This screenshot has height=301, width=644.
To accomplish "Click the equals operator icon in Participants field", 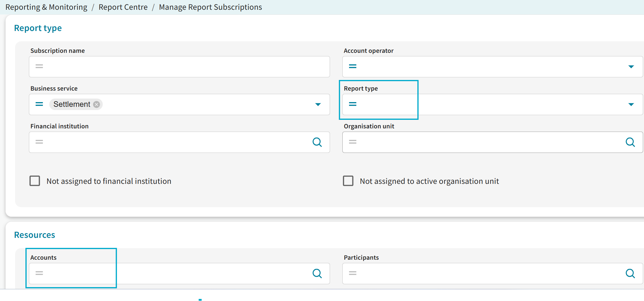I will [353, 273].
